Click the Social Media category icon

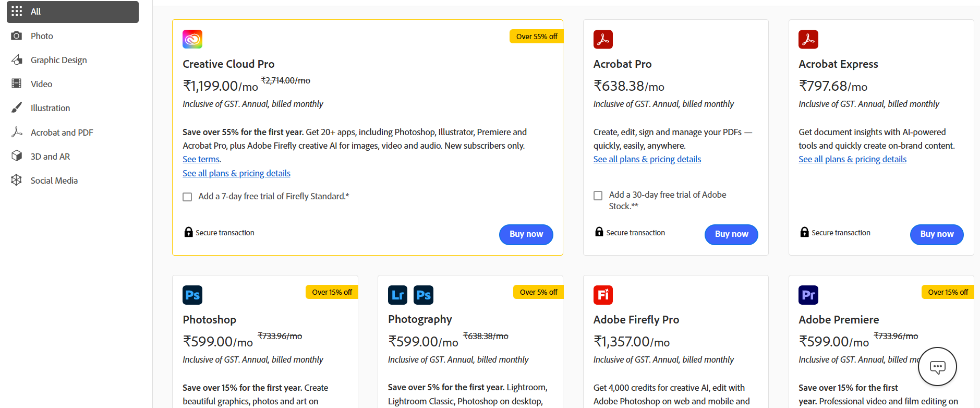[x=17, y=180]
